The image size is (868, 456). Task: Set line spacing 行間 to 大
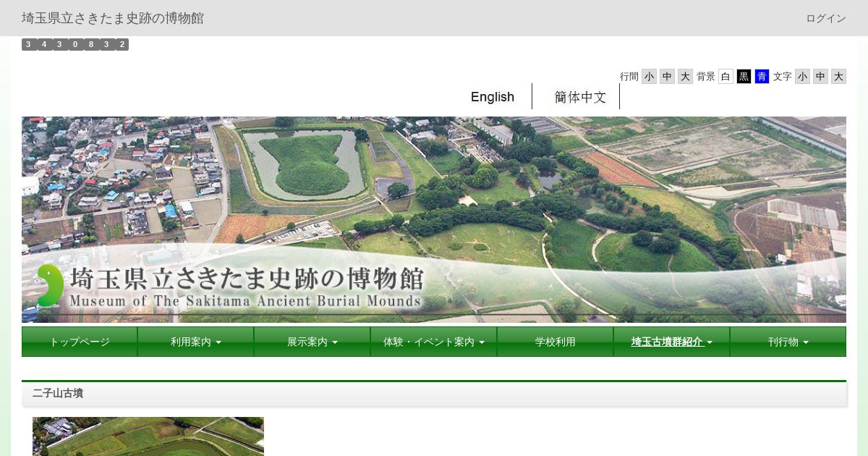coord(685,77)
